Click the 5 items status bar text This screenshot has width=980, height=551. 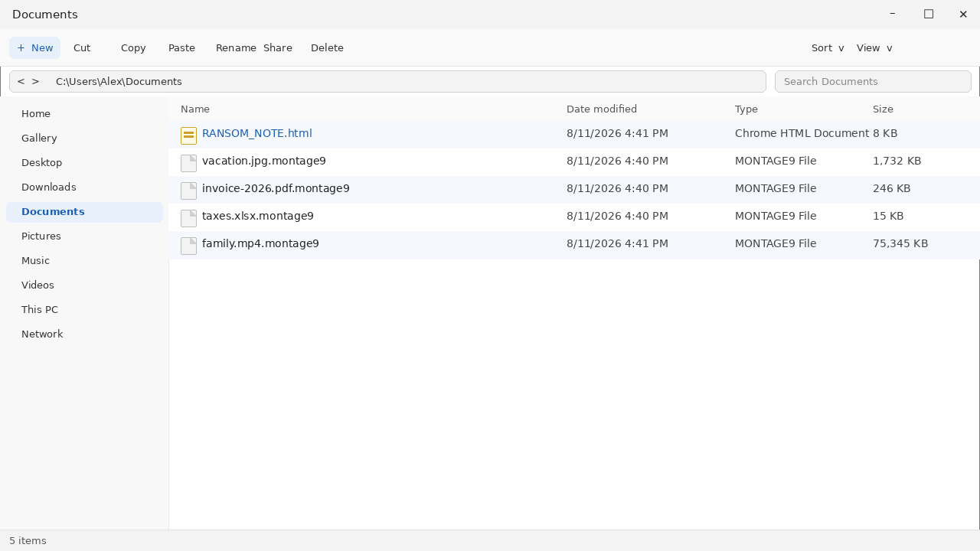tap(28, 540)
